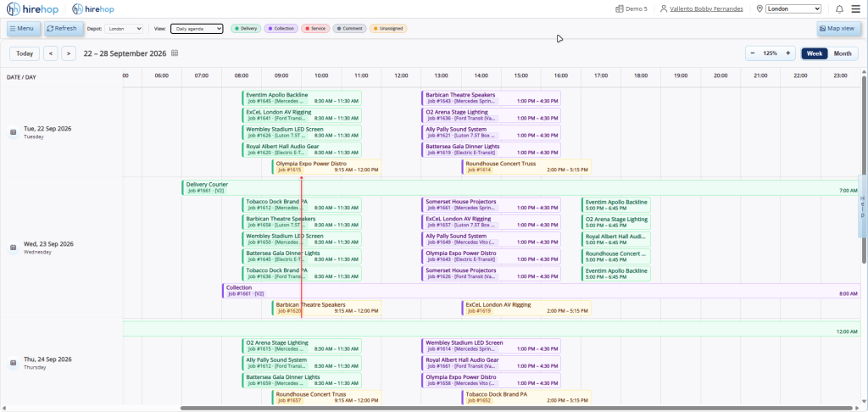Toggle the Comment filter chip
This screenshot has width=868, height=412.
click(350, 28)
